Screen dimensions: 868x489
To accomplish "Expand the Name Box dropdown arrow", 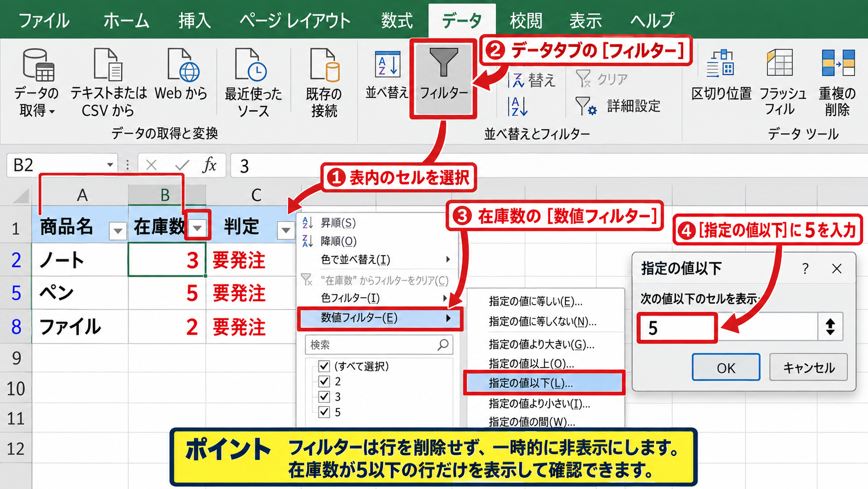I will (x=110, y=165).
